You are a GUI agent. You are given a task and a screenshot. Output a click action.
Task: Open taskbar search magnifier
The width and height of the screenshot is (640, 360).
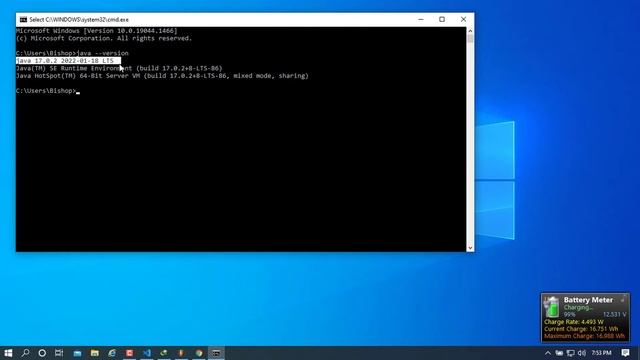(25, 353)
